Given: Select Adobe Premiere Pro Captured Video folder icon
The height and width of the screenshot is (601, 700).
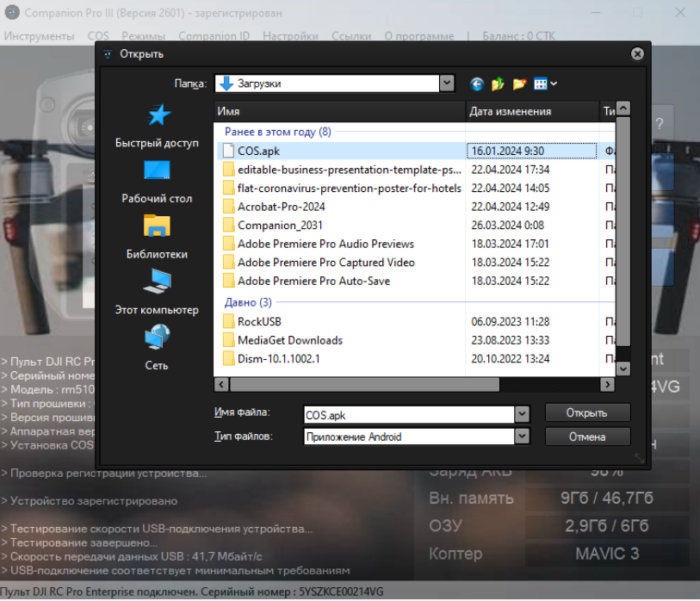Looking at the screenshot, I should click(x=228, y=263).
